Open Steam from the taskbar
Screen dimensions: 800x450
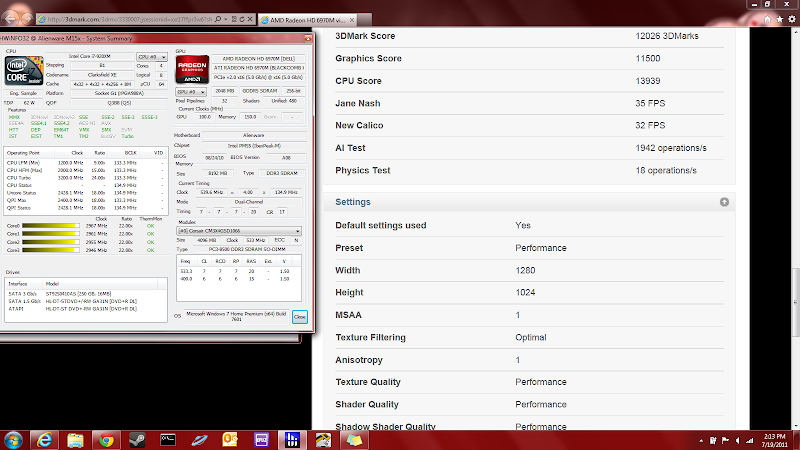point(137,440)
